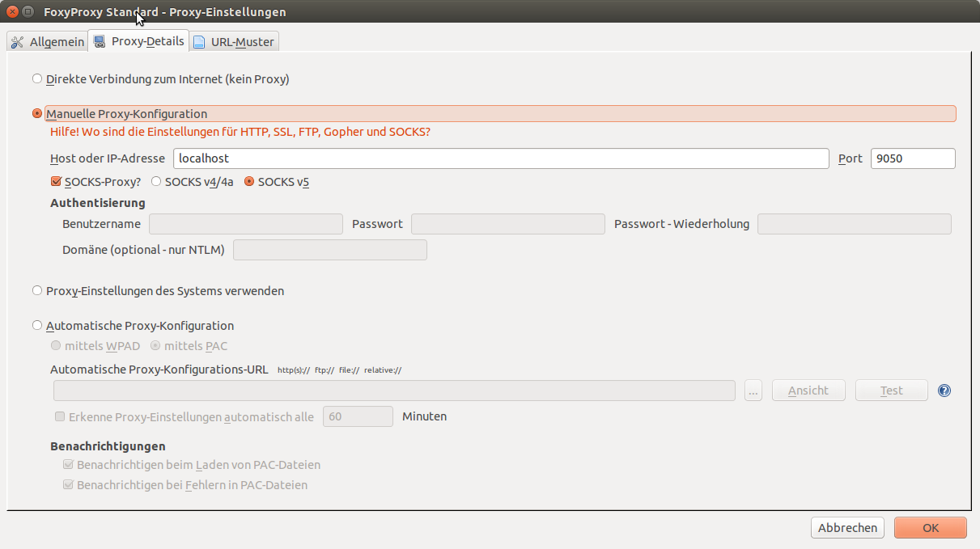Open the Hilfe! SOCKS settings help link
The image size is (980, 549).
[x=240, y=132]
